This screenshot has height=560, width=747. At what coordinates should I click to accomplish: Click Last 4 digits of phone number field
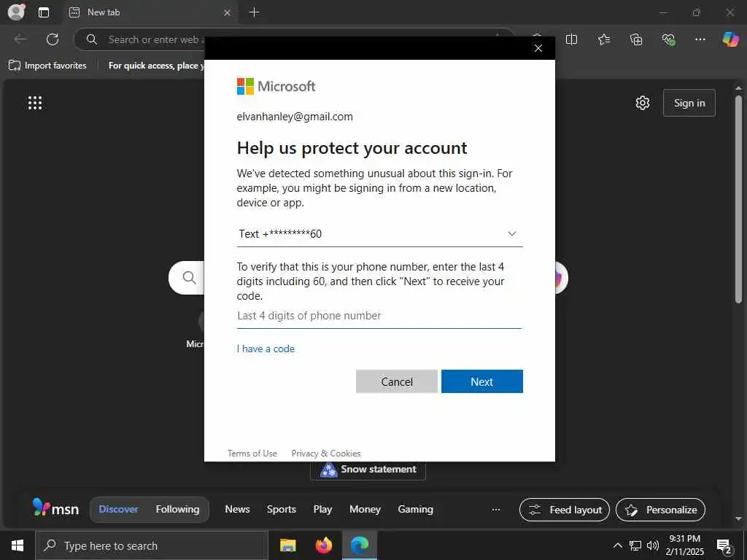[x=379, y=316]
